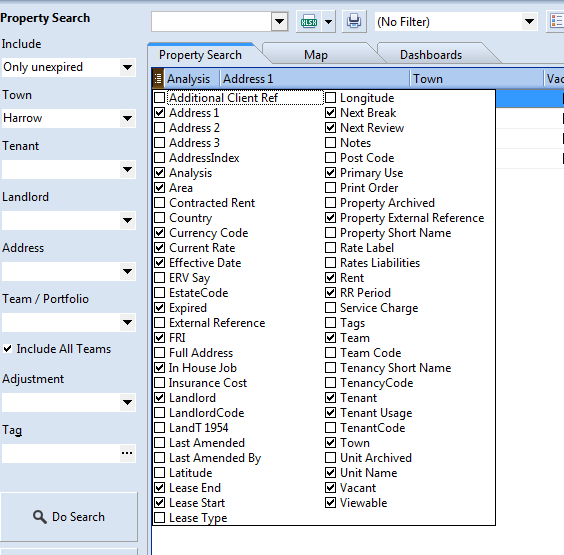Check the Rates Liabilities column
Image resolution: width=564 pixels, height=555 pixels.
pos(331,263)
